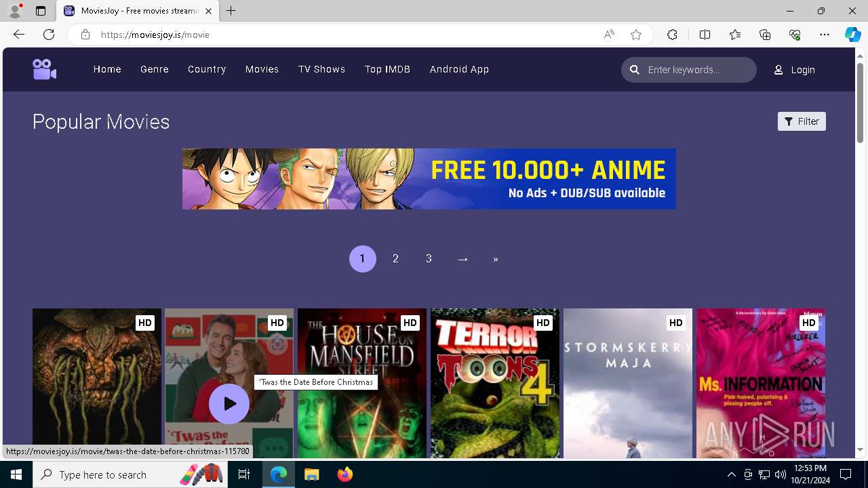
Task: Open browser Extensions icon
Action: 672,35
